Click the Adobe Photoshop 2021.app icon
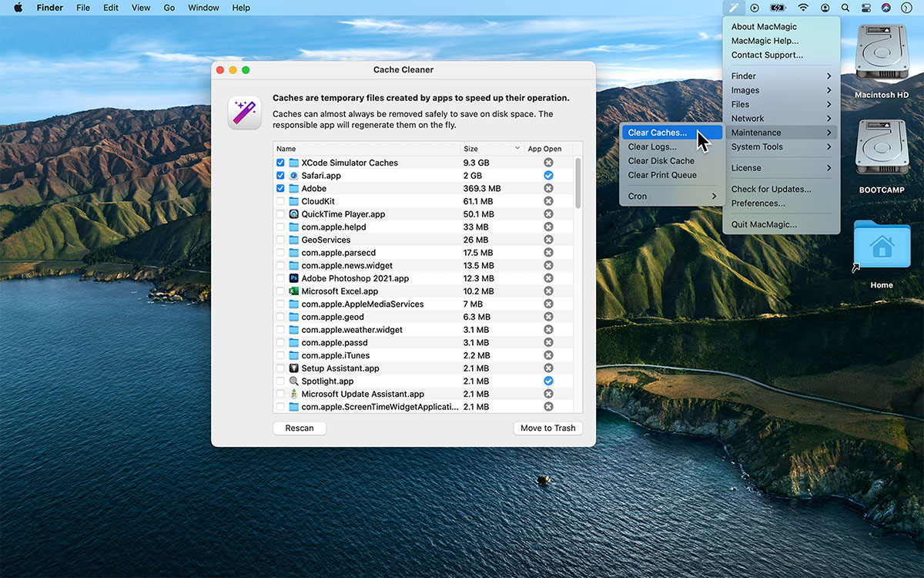The image size is (924, 578). (x=293, y=278)
